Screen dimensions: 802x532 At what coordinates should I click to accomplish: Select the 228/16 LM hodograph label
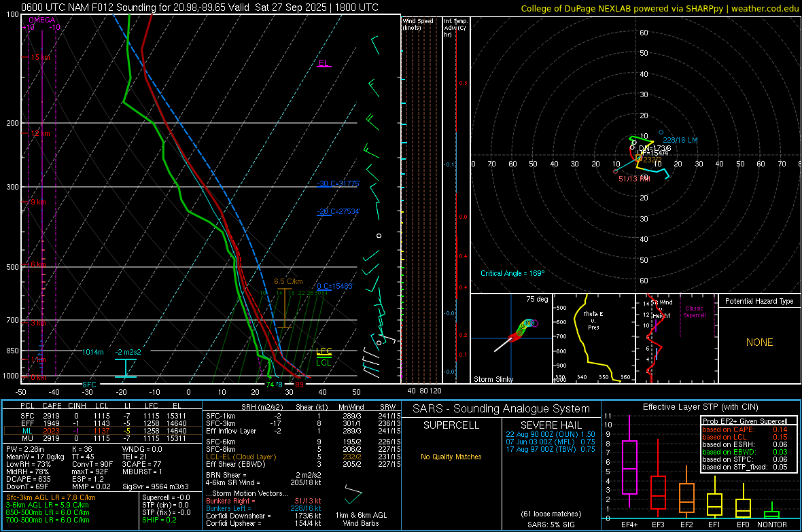coord(680,140)
